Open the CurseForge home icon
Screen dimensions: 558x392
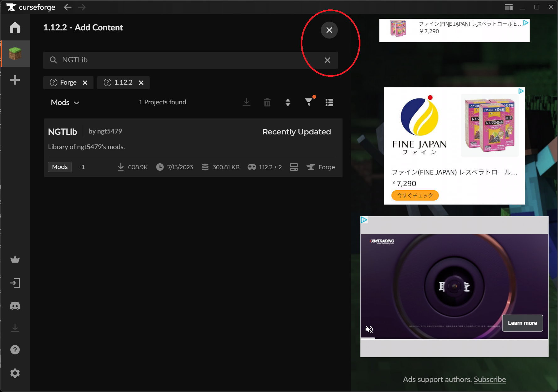[x=15, y=28]
